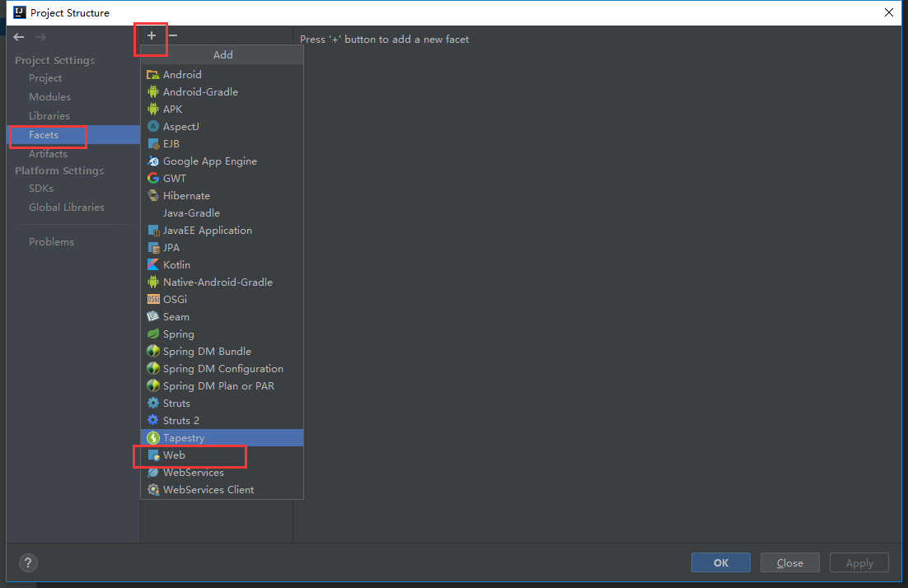Click the Google App Engine icon
This screenshot has height=588, width=908.
coord(153,161)
